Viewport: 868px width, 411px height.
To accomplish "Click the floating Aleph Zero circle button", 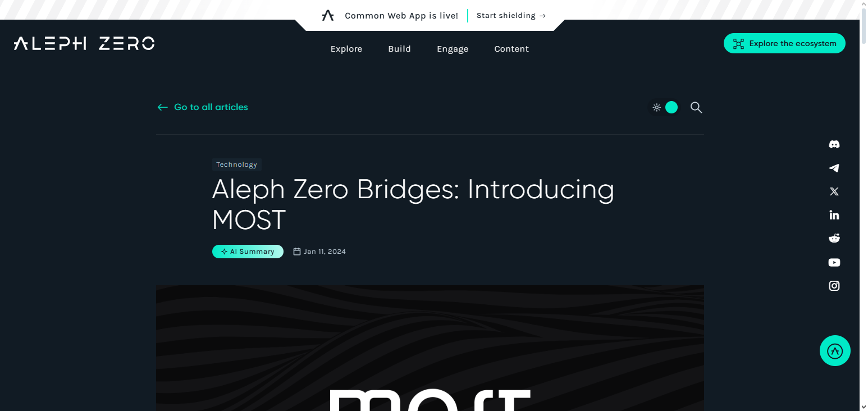I will pos(835,350).
